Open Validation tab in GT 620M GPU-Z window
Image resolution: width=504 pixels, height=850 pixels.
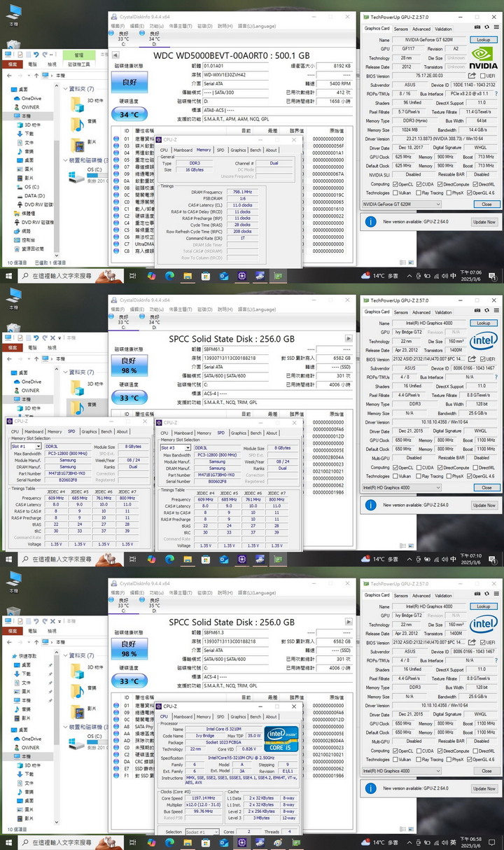443,29
